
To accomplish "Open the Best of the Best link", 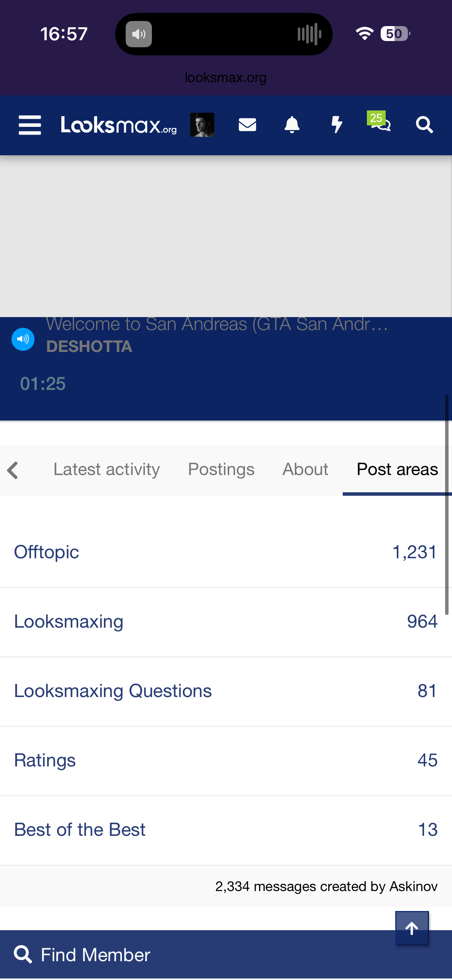I will coord(80,830).
